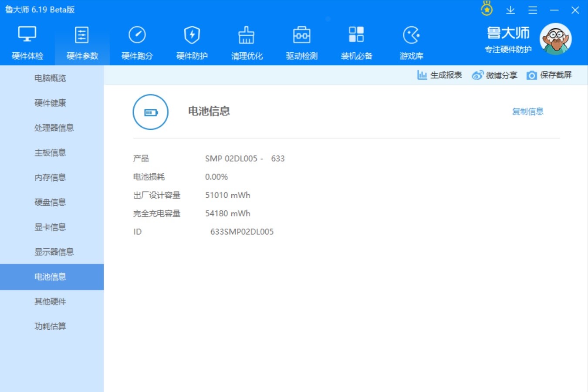This screenshot has width=588, height=392.
Task: Open 游戏库 game library icon
Action: pos(411,35)
